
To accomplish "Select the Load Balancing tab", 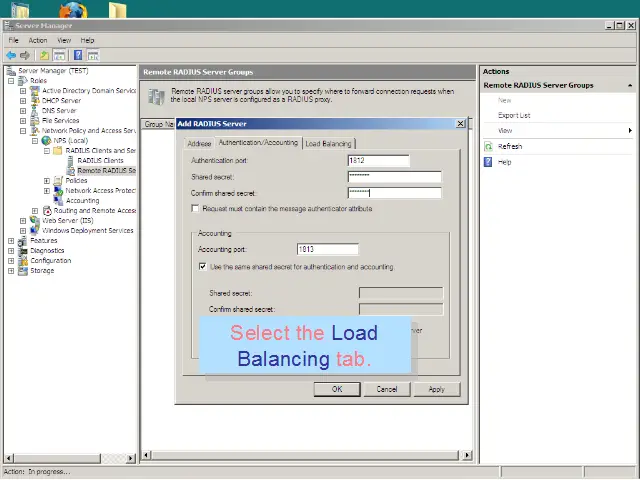I will (329, 144).
